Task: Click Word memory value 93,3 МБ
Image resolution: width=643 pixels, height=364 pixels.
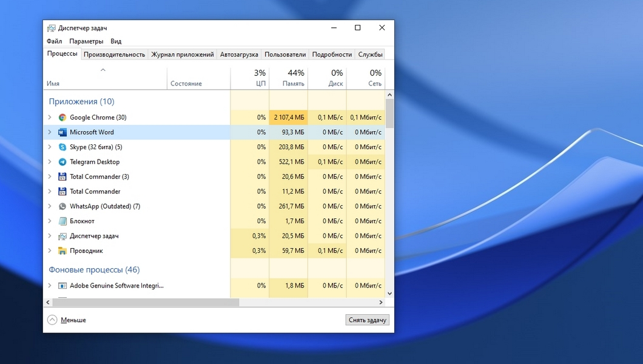Action: tap(293, 132)
